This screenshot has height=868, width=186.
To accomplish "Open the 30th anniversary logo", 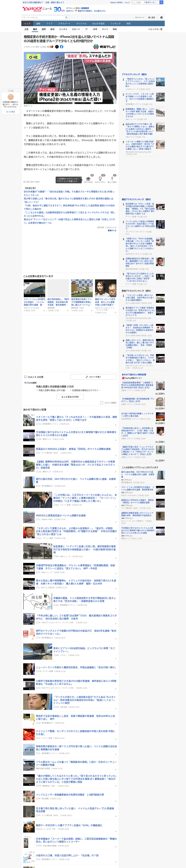I will 59,9.
